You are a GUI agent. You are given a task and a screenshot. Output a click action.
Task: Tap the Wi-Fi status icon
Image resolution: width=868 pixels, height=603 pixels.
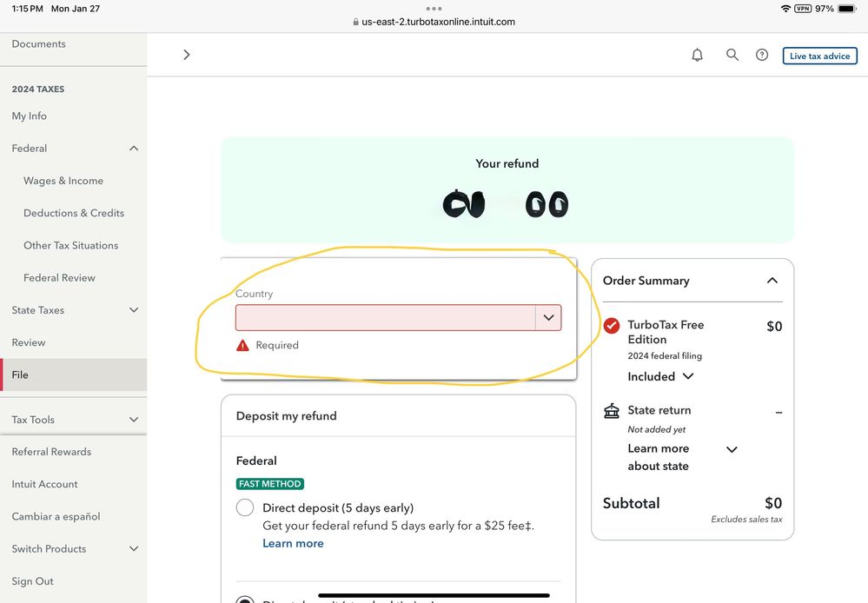click(x=785, y=9)
